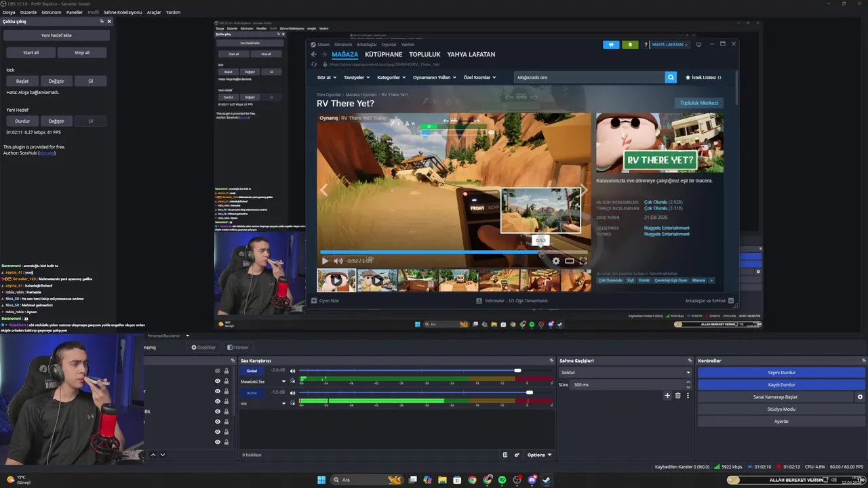Screen dimensions: 868x488
Task: Open the Paneller menu
Action: coord(75,12)
